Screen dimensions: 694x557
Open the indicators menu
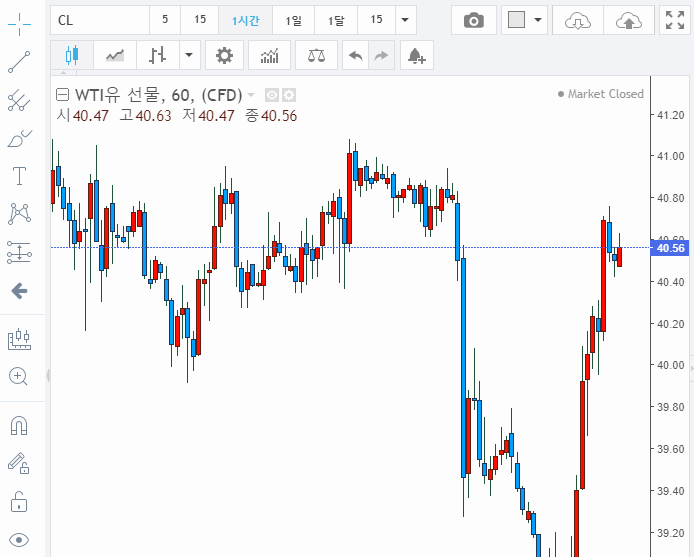click(x=270, y=55)
